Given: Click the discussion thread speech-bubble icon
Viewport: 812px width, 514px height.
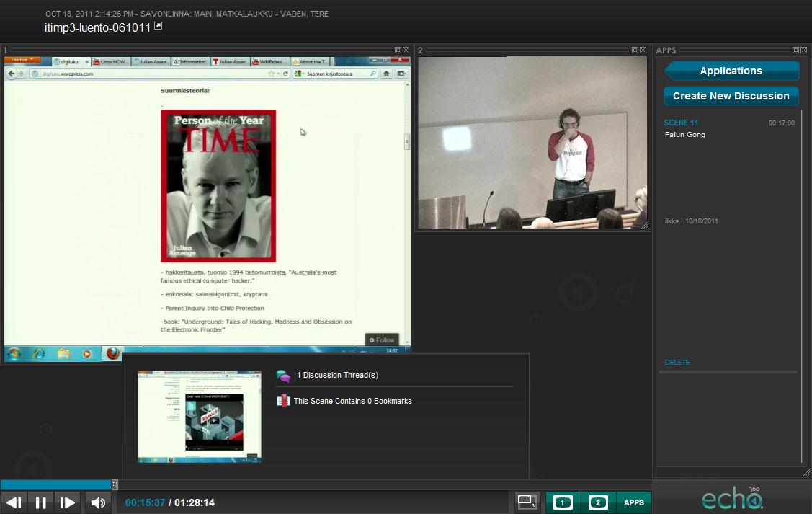Looking at the screenshot, I should (283, 376).
